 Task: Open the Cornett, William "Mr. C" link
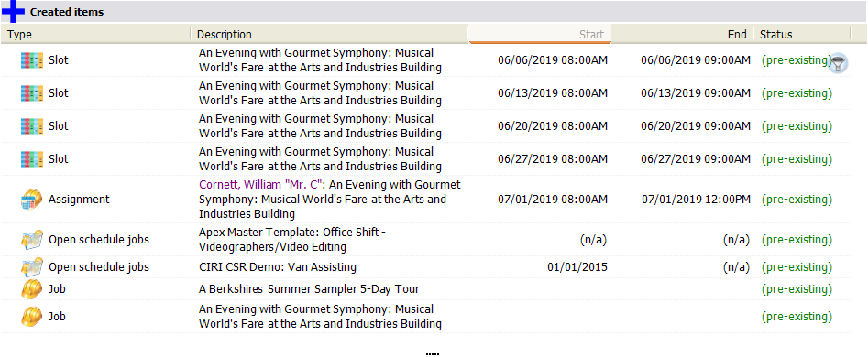pyautogui.click(x=260, y=185)
